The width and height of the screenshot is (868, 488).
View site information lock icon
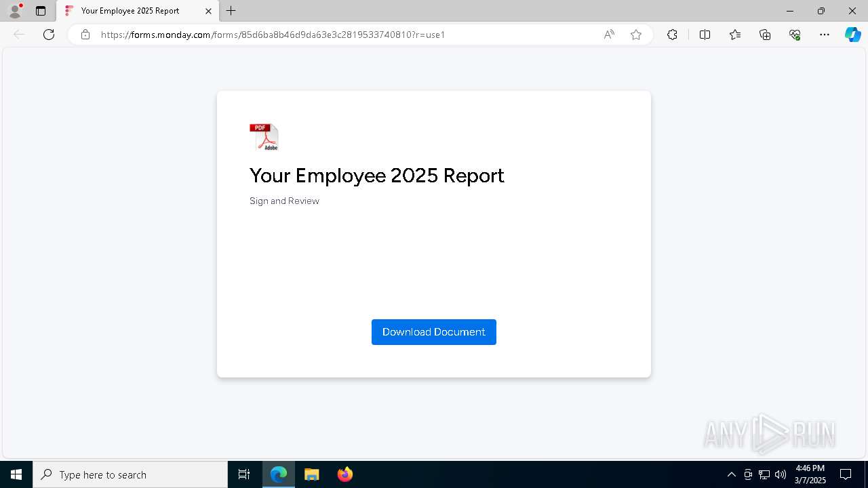pos(85,35)
